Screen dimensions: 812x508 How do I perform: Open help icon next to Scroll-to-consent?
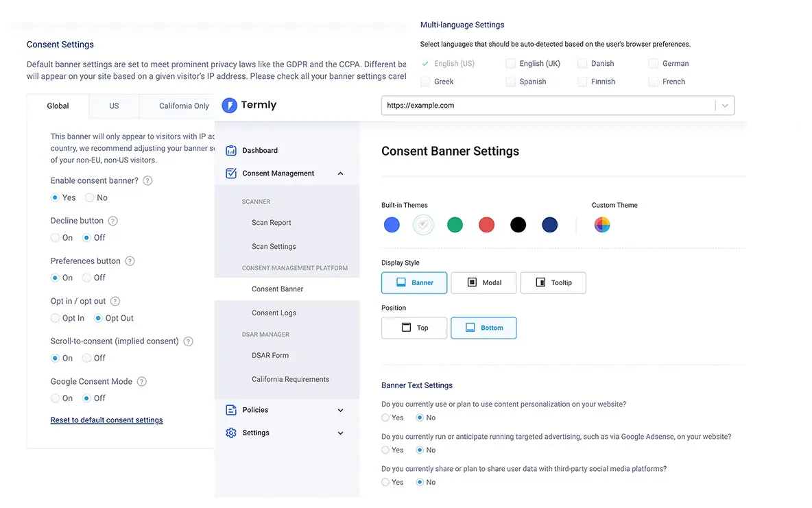[189, 341]
